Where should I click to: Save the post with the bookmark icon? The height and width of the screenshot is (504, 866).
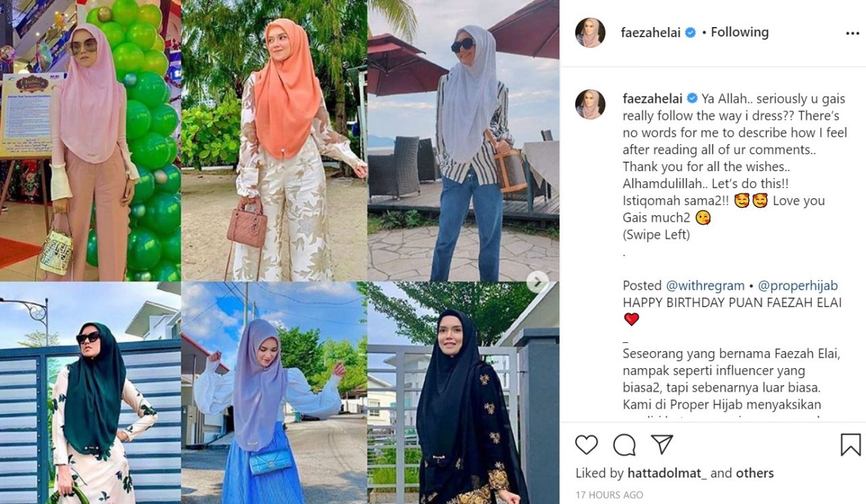[x=850, y=444]
